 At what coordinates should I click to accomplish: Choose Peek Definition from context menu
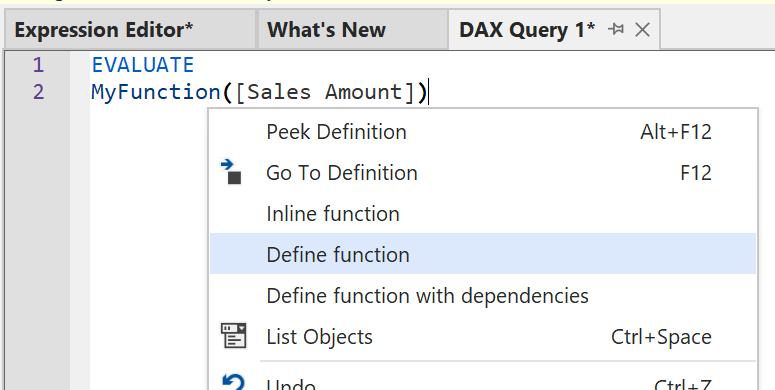pos(483,132)
